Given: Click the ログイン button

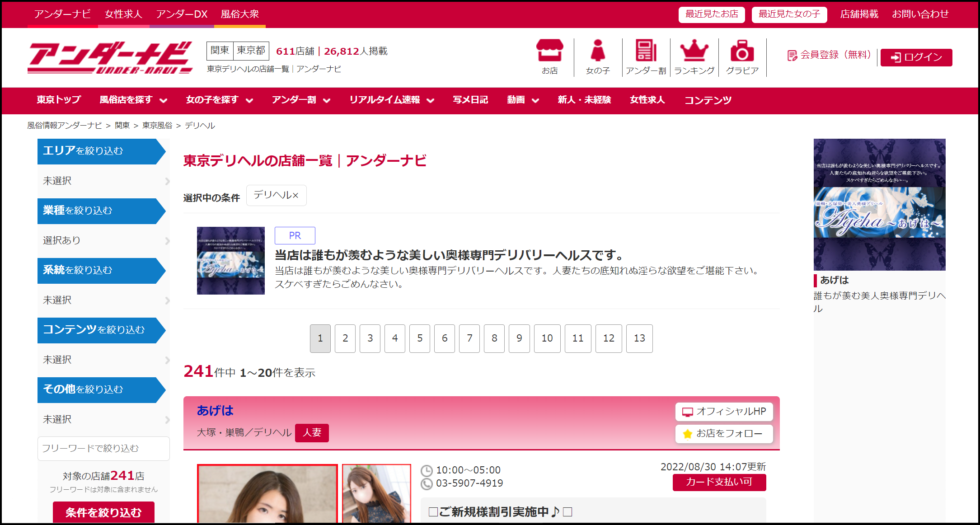Looking at the screenshot, I should point(916,57).
